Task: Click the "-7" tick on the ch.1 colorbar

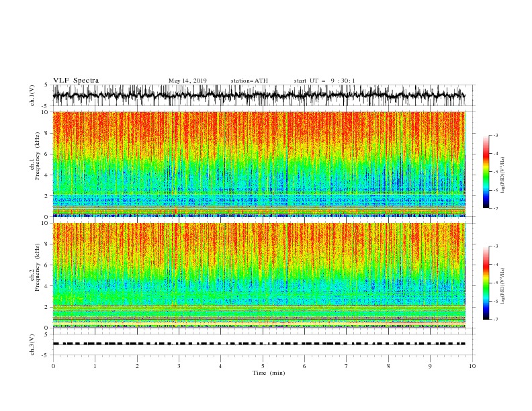Action: 495,208
